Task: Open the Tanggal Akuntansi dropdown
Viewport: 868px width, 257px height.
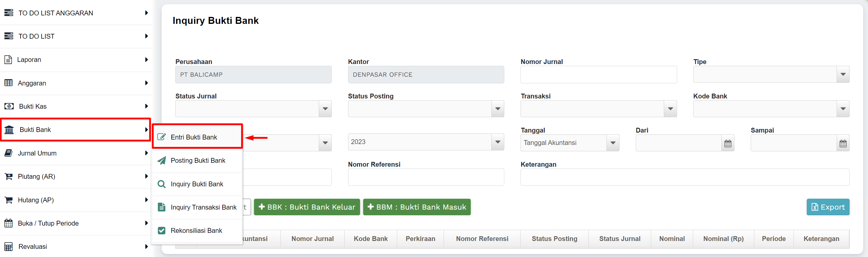Action: click(x=613, y=143)
